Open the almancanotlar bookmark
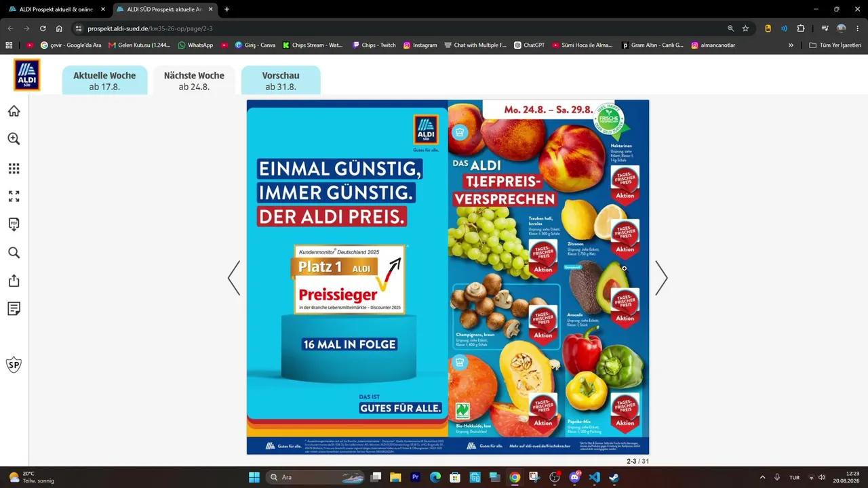Image resolution: width=868 pixels, height=488 pixels. click(713, 45)
